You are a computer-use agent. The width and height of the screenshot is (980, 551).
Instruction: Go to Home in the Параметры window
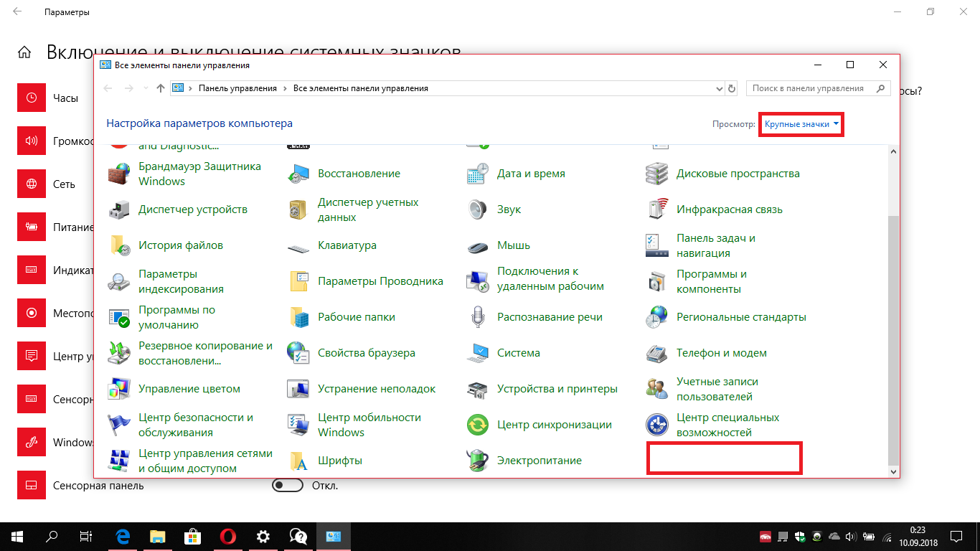coord(24,52)
